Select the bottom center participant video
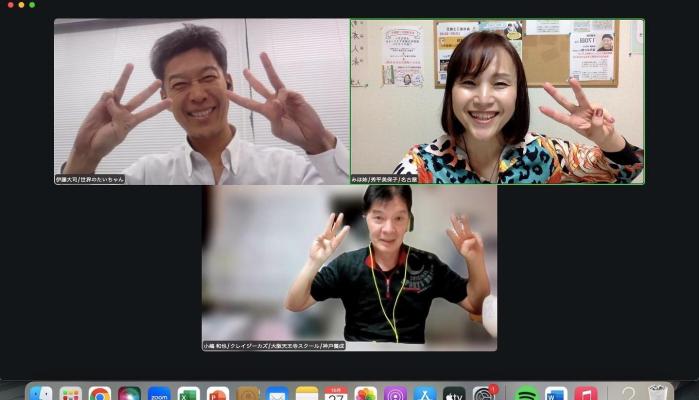 [x=349, y=265]
